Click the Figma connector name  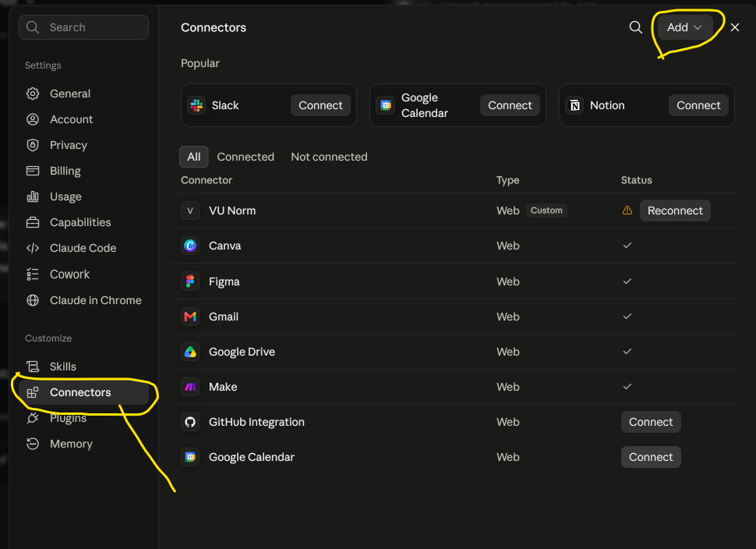point(224,282)
